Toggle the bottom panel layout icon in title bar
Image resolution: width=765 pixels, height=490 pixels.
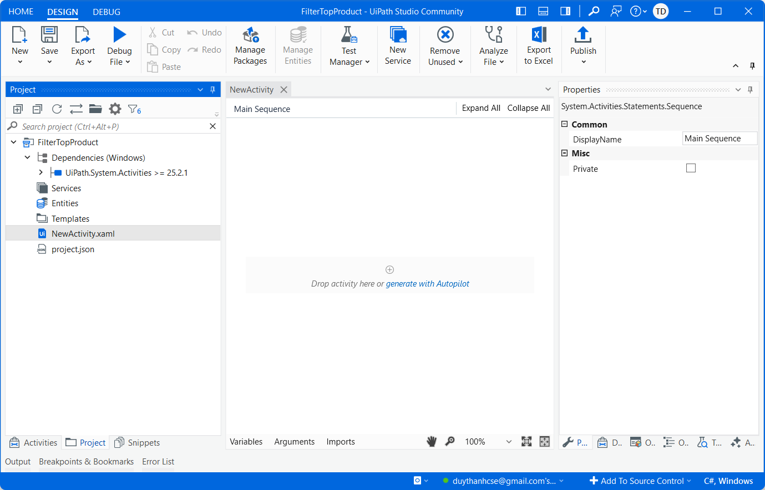[543, 11]
